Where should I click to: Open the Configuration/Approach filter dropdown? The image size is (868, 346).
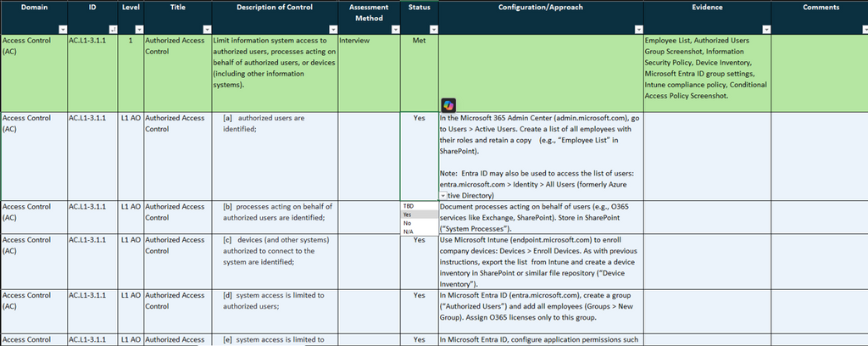[639, 30]
